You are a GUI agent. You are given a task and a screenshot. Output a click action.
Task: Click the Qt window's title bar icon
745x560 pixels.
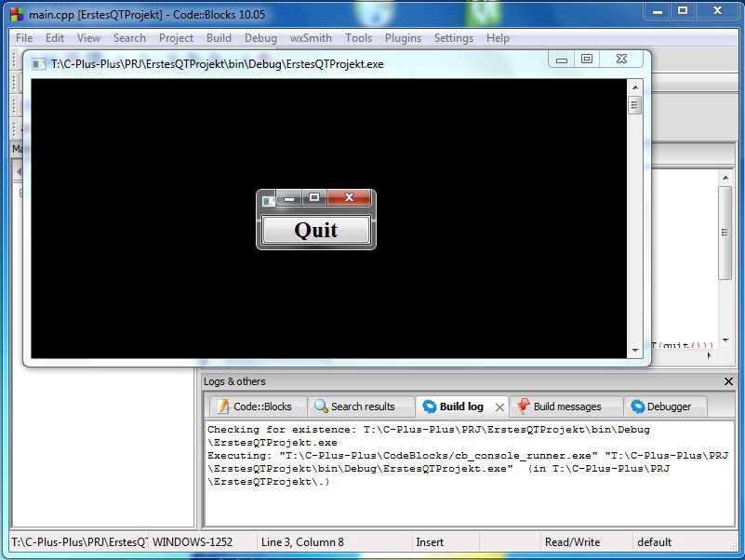(x=269, y=201)
